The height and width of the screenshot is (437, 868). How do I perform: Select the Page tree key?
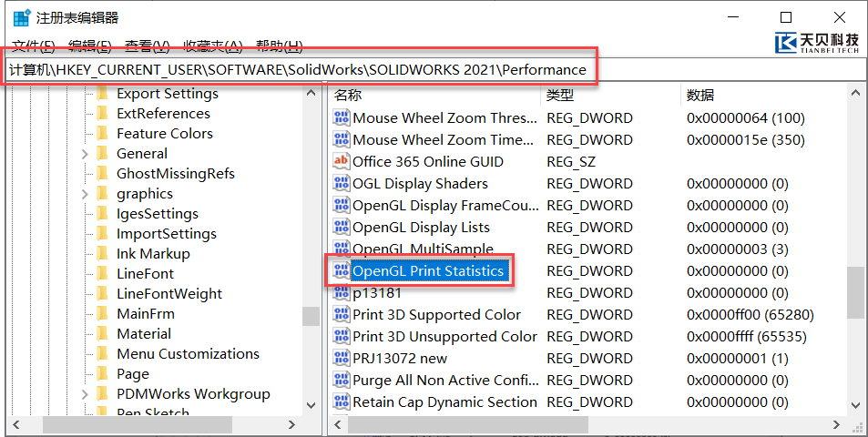point(133,374)
